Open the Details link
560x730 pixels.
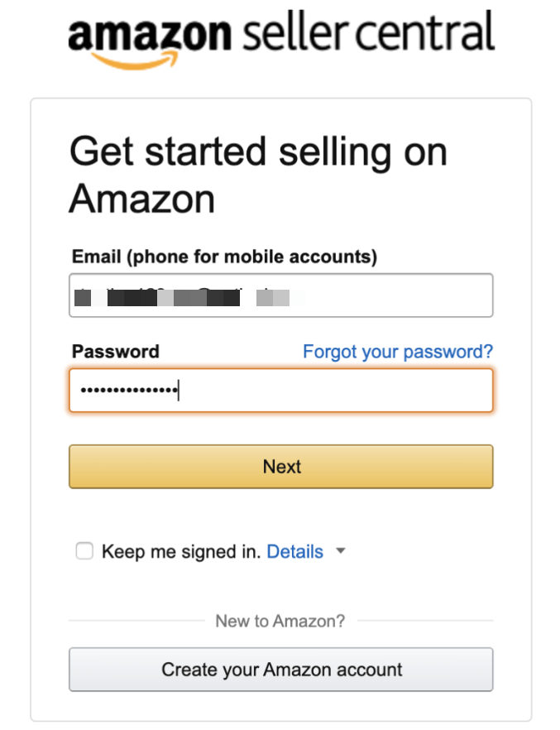click(294, 552)
